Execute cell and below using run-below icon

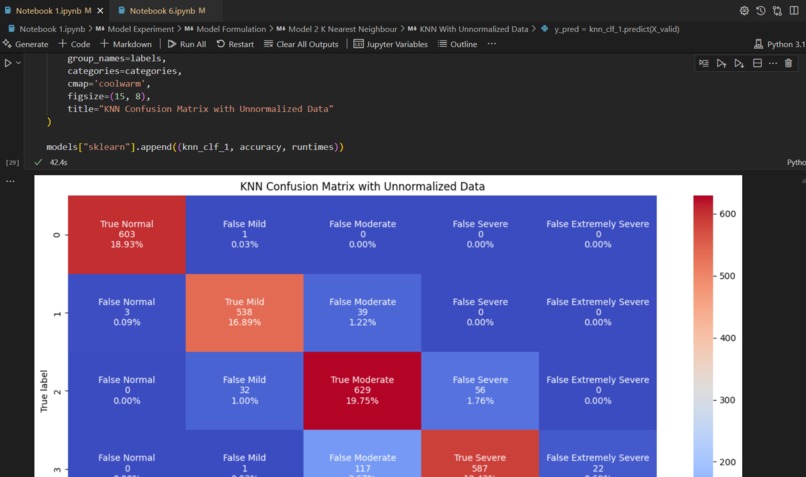[739, 63]
